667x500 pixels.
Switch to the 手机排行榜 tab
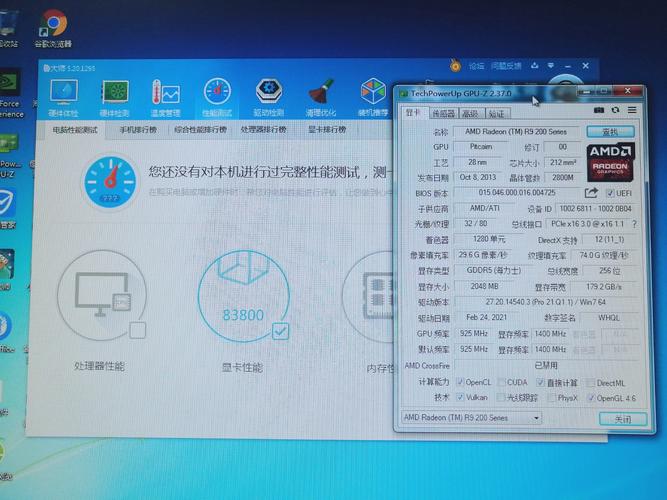click(138, 130)
